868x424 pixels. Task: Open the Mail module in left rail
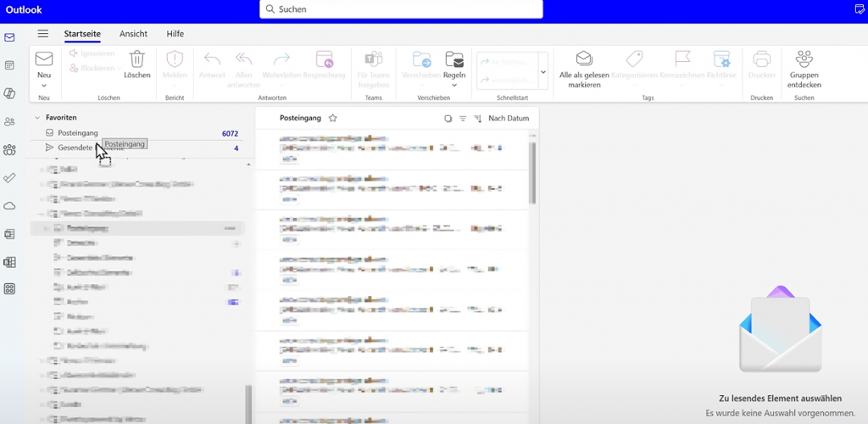point(9,37)
